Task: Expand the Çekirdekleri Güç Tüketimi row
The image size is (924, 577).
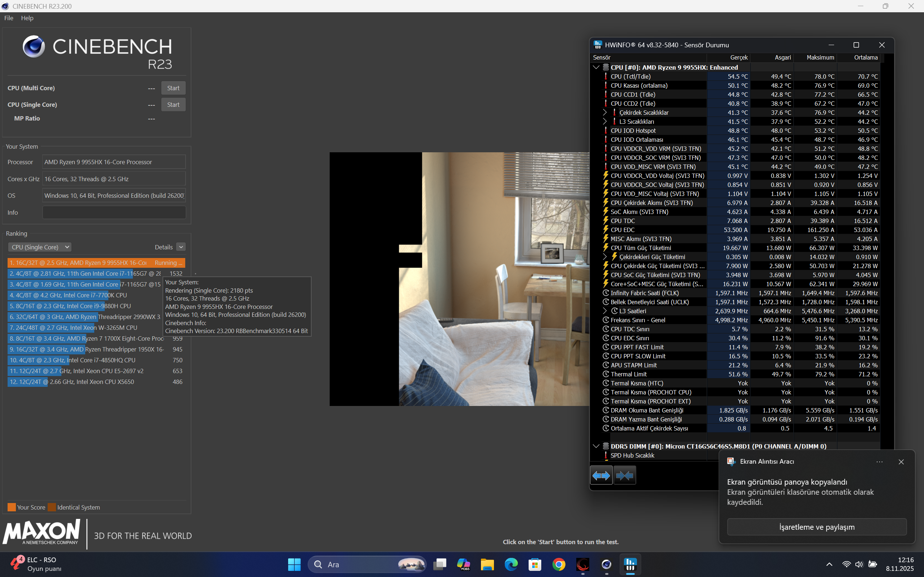Action: click(x=605, y=257)
